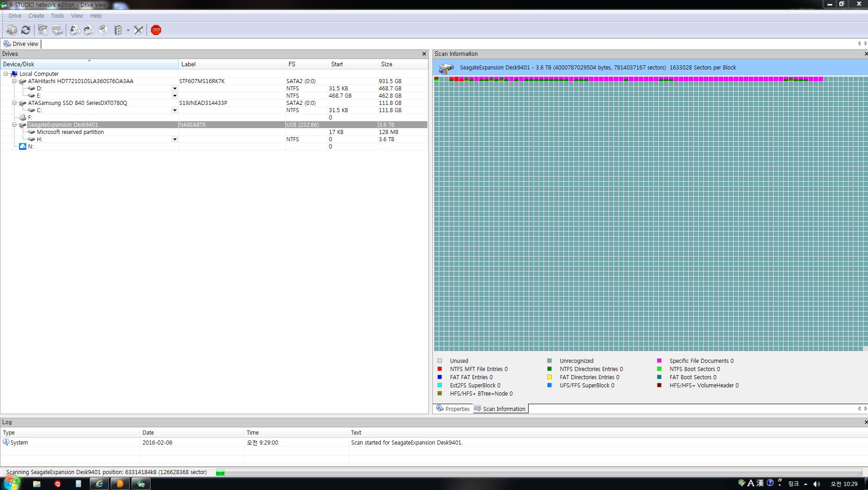The height and width of the screenshot is (490, 868).
Task: Click the Create Image toolbar icon
Action: pyautogui.click(x=89, y=30)
